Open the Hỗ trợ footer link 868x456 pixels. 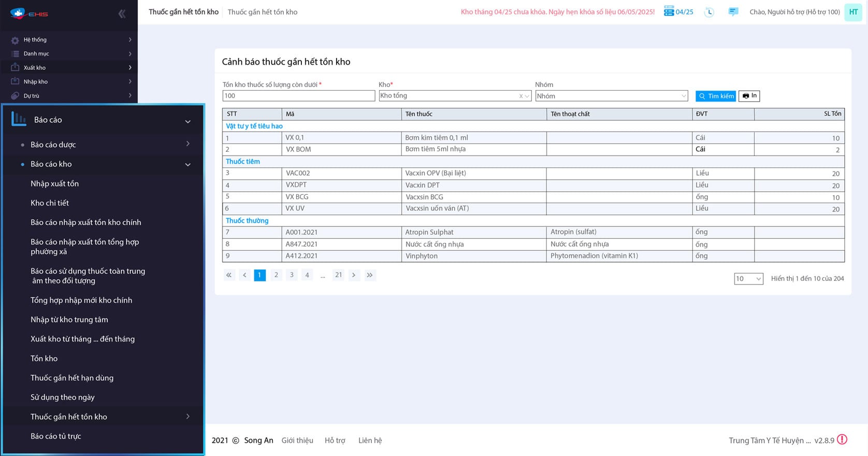[x=335, y=440]
